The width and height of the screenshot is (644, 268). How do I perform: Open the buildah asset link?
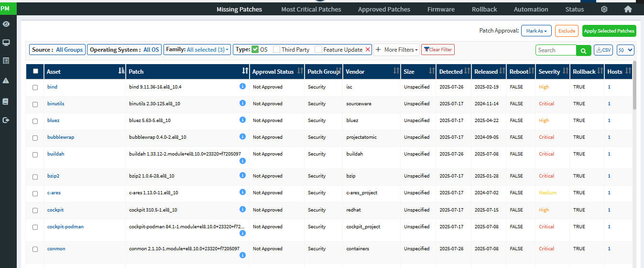point(55,154)
